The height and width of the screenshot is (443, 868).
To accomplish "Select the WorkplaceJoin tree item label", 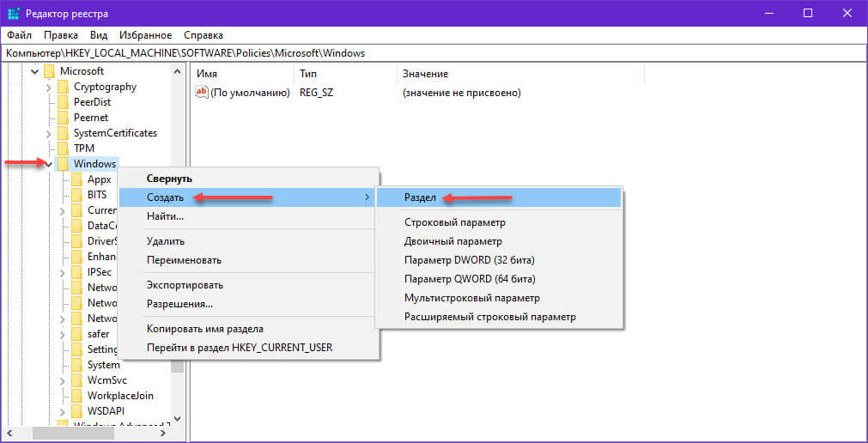I will click(121, 396).
